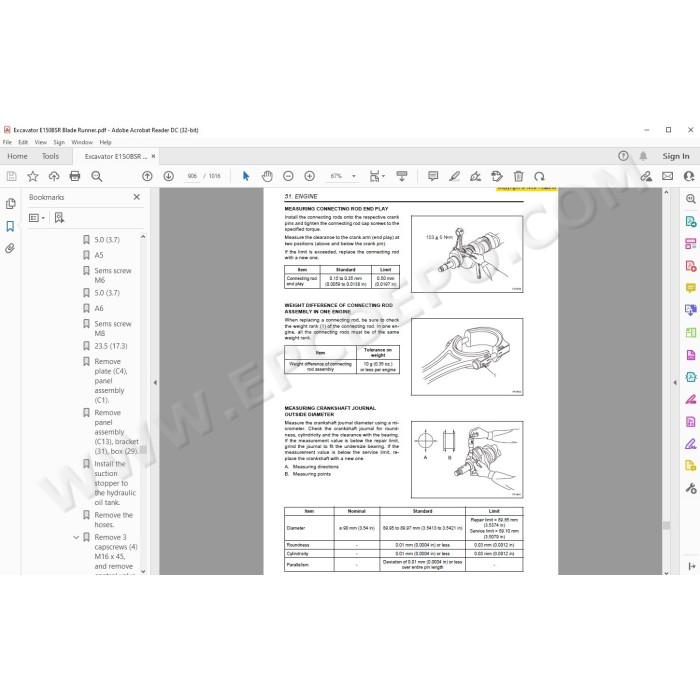
Task: Open fit page options tool
Action: point(377,176)
